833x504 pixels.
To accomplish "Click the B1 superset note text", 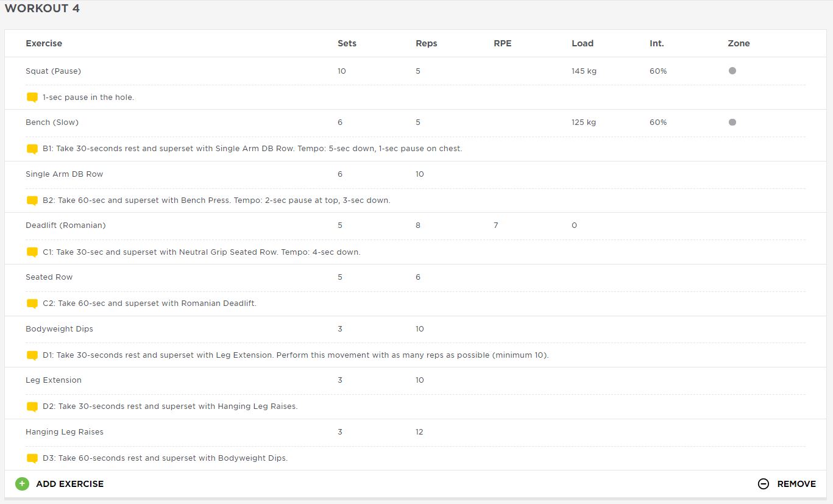I will coord(252,149).
